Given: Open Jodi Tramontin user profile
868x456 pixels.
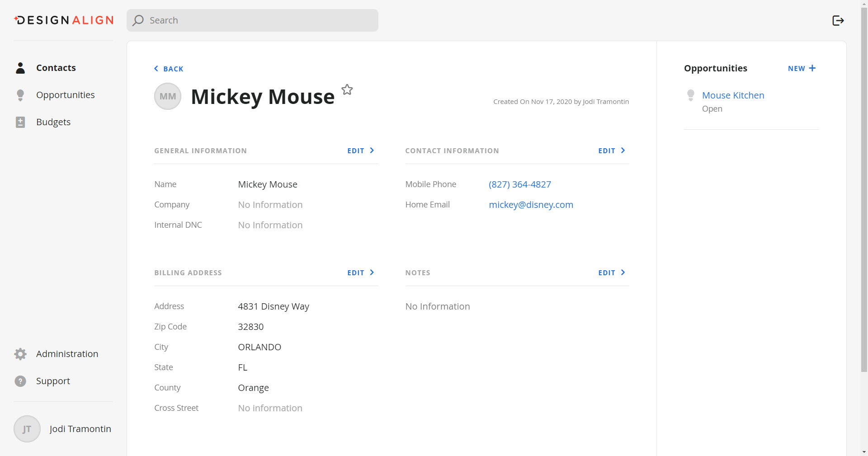Looking at the screenshot, I should 80,429.
